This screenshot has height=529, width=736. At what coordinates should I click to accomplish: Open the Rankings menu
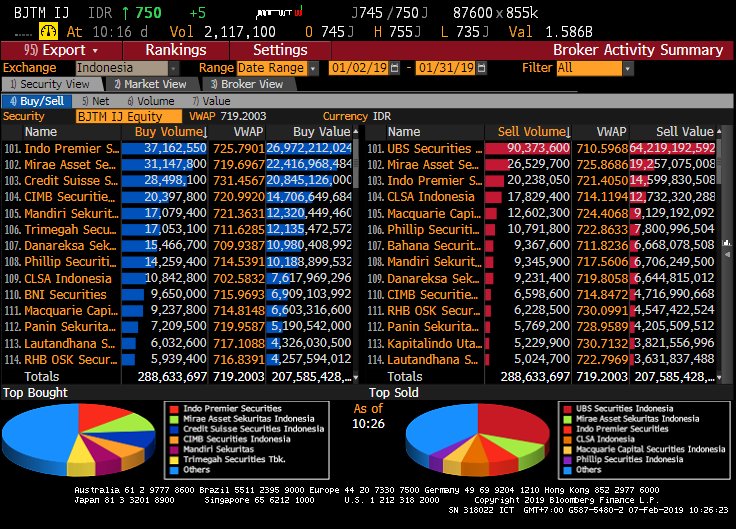tap(176, 50)
